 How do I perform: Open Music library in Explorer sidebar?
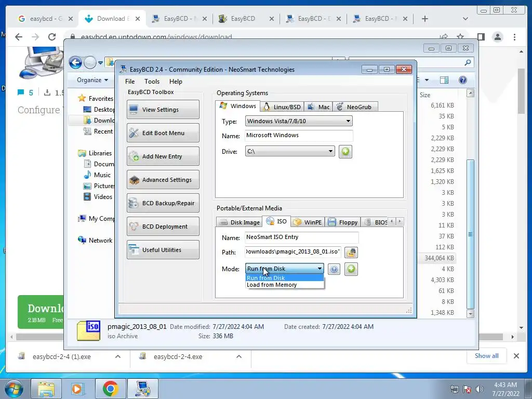(102, 175)
